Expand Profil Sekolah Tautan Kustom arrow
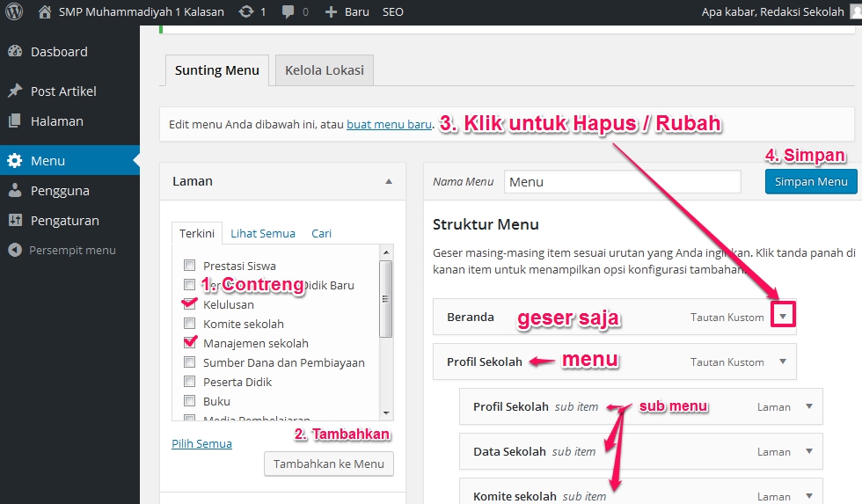862x504 pixels. click(x=782, y=362)
